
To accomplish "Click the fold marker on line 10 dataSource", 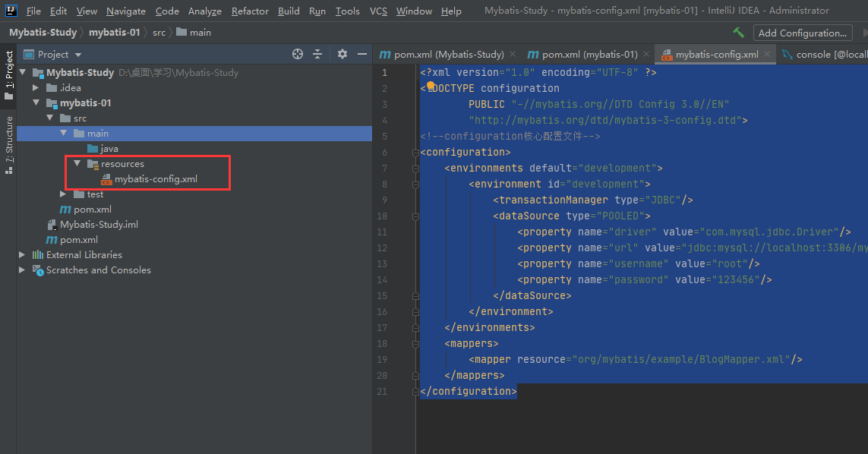I will (x=415, y=216).
